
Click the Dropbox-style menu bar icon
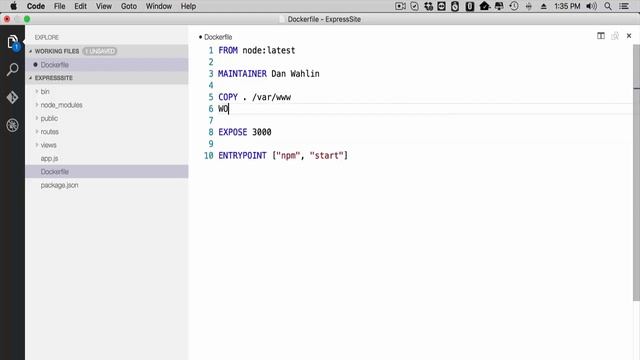coord(428,6)
